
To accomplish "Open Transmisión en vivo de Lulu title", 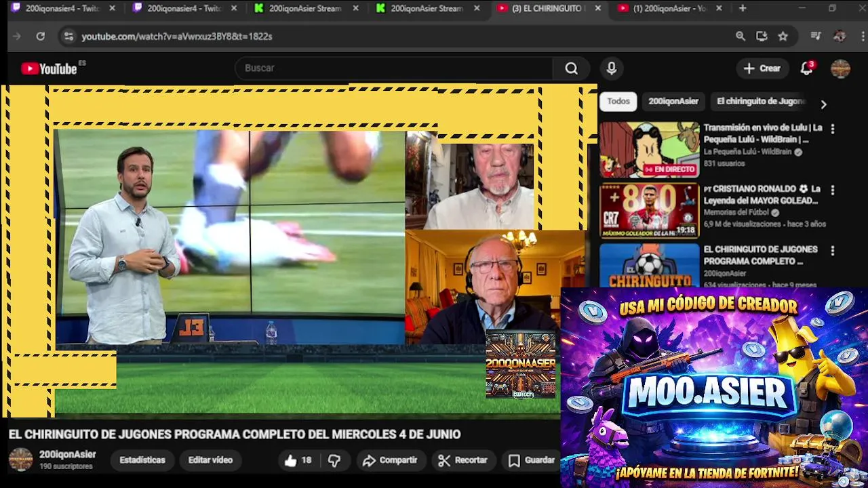I will pyautogui.click(x=763, y=134).
